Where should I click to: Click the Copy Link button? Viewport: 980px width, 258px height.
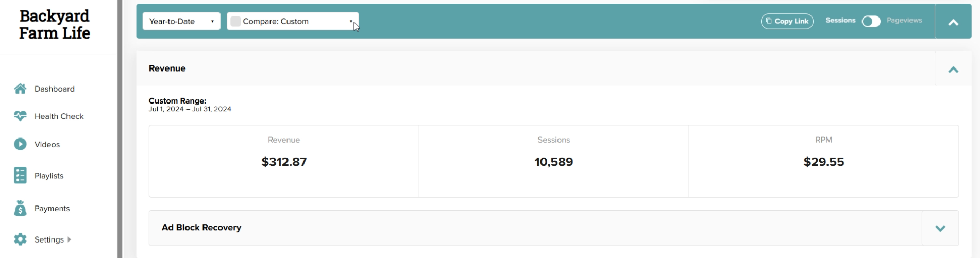[x=787, y=21]
